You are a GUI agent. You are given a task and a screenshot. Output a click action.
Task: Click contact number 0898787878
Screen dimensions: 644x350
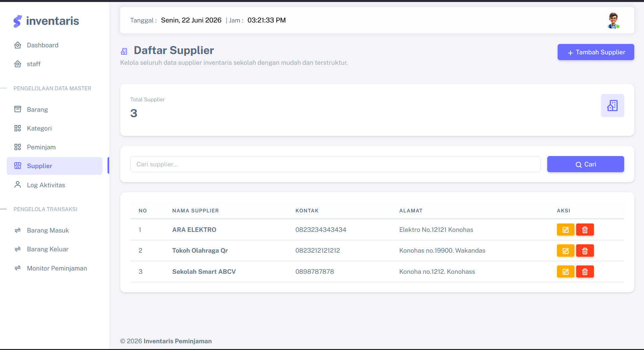(315, 272)
